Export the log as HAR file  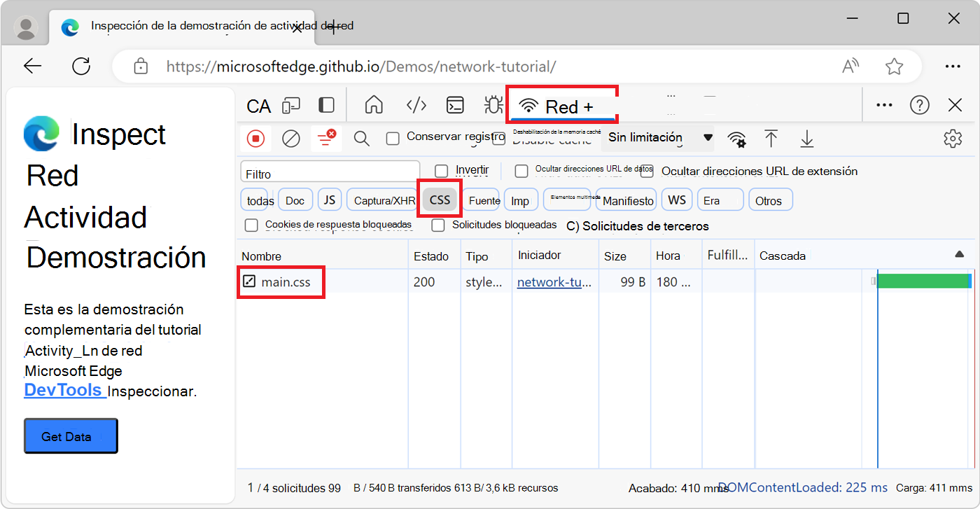pyautogui.click(x=806, y=139)
